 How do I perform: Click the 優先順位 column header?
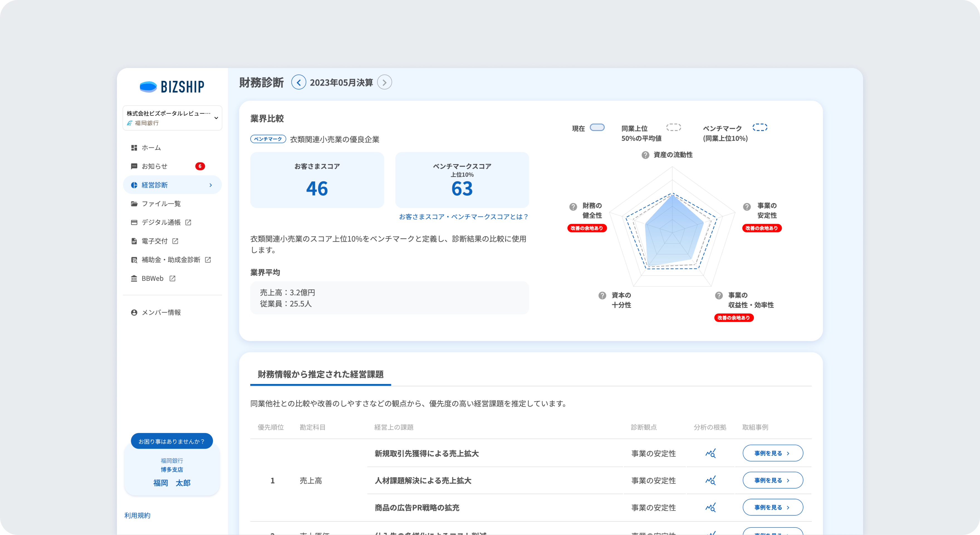point(271,427)
